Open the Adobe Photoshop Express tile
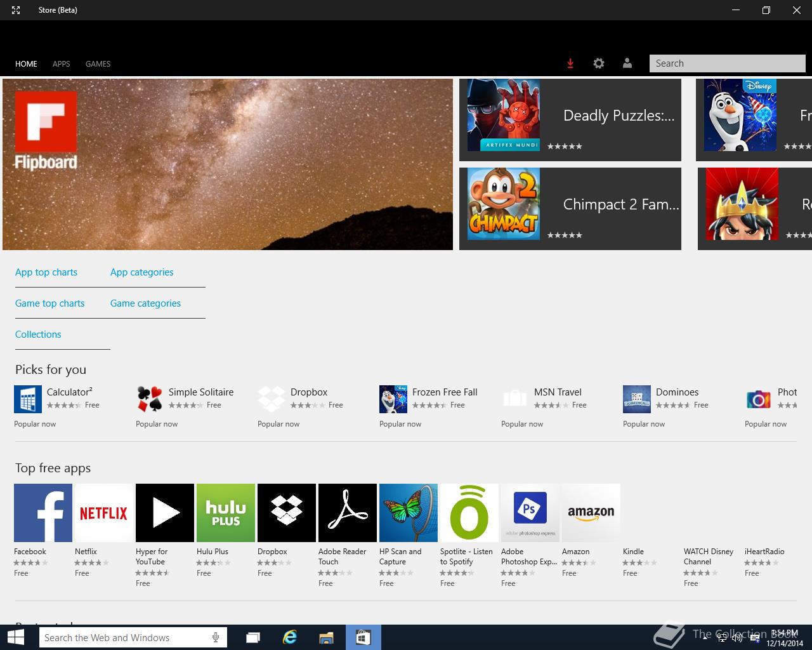Image resolution: width=812 pixels, height=650 pixels. point(530,513)
